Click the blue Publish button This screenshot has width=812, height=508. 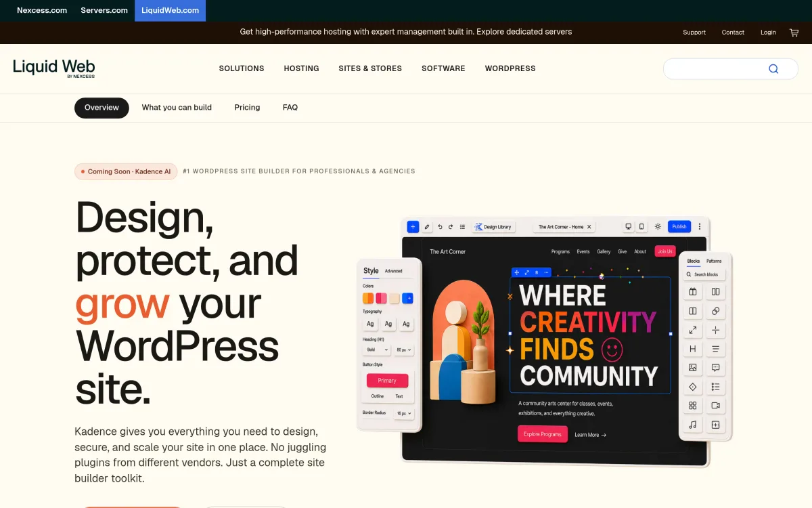pyautogui.click(x=679, y=227)
